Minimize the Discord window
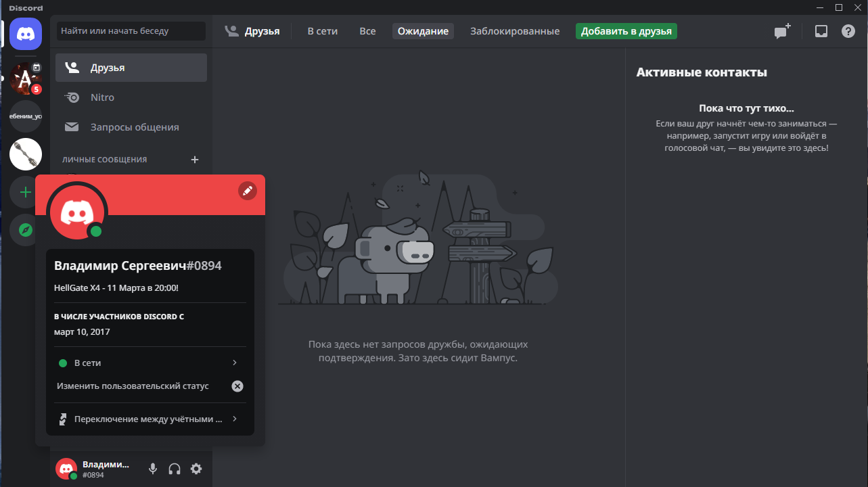This screenshot has width=868, height=487. point(820,7)
